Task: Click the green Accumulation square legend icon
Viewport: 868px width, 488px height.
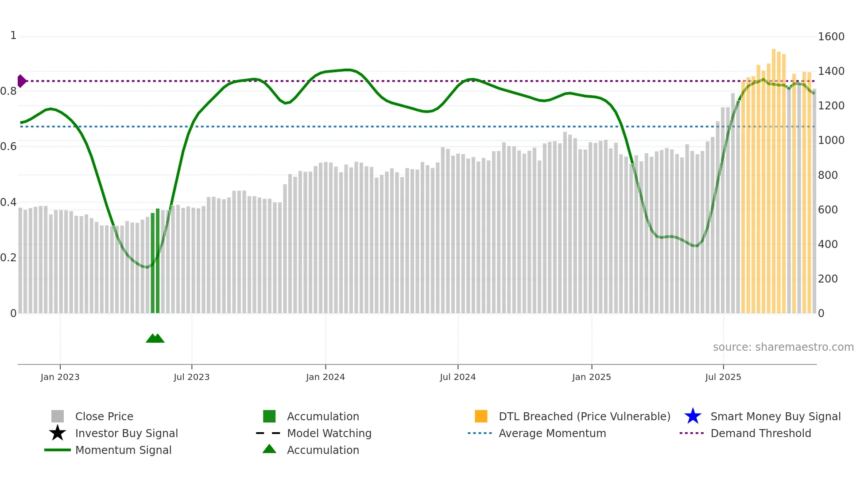Action: pyautogui.click(x=269, y=416)
